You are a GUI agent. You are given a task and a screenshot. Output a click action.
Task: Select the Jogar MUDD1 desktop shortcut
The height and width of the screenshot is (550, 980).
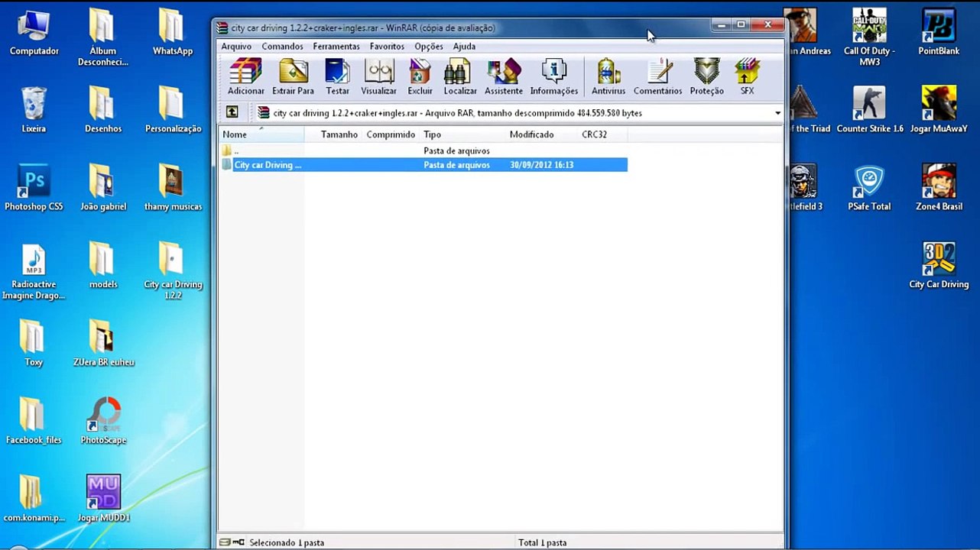[103, 498]
